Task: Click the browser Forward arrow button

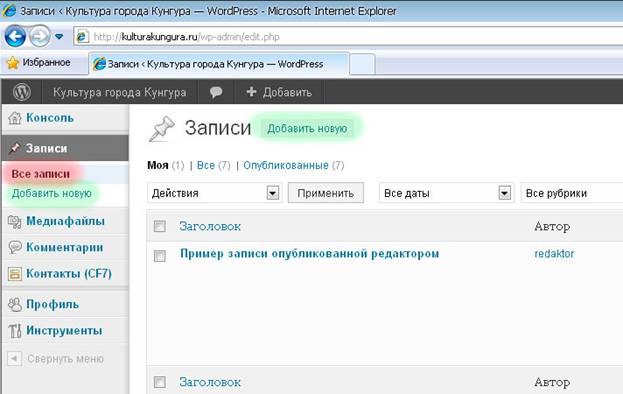Action: point(40,37)
